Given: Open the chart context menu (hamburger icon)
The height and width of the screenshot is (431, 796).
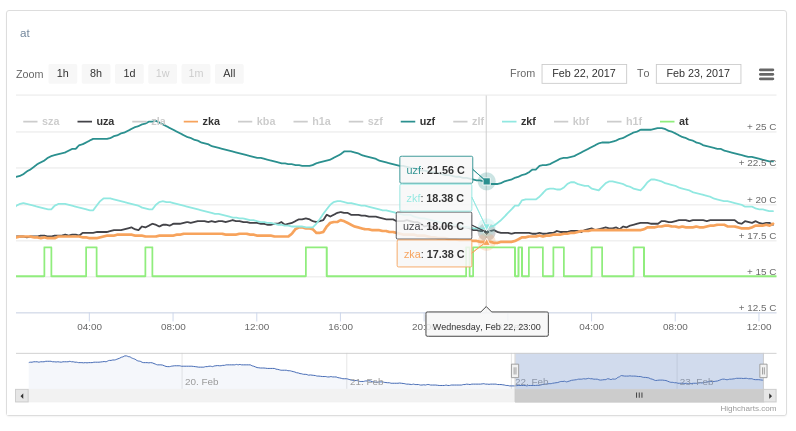Looking at the screenshot, I should 766,74.
